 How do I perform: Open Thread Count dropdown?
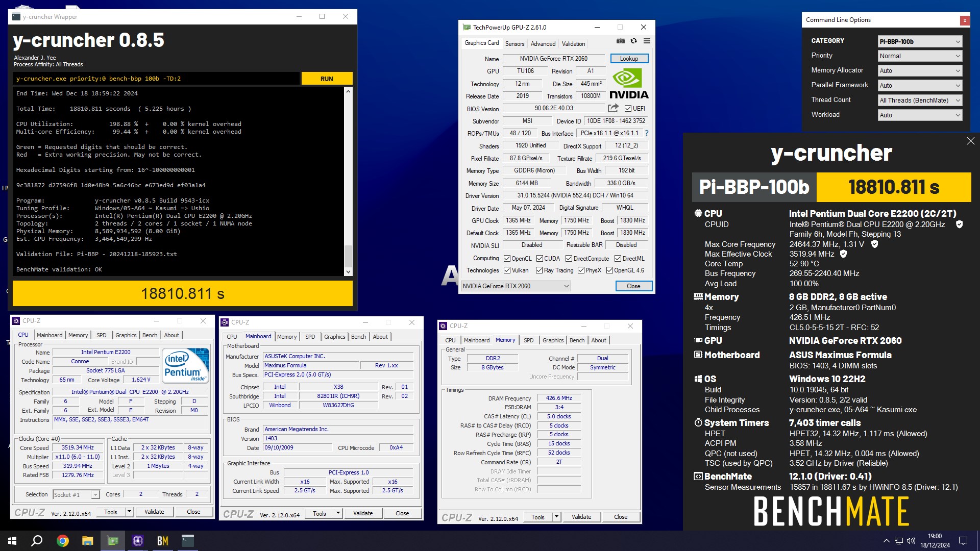[920, 101]
